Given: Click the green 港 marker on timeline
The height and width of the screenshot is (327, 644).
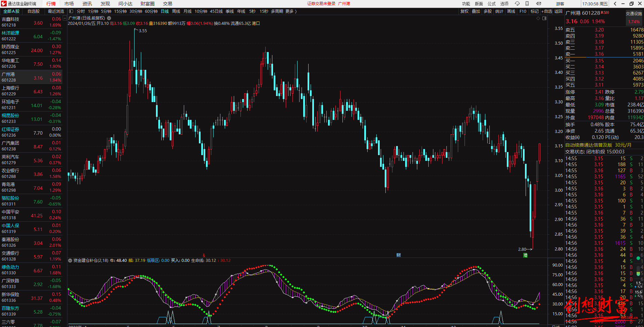Looking at the screenshot, I should pos(525,255).
